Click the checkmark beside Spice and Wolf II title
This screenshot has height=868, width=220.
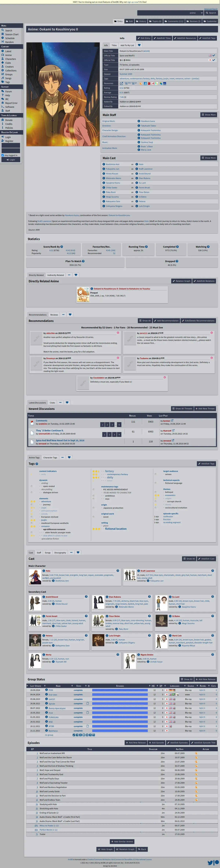coord(213,56)
